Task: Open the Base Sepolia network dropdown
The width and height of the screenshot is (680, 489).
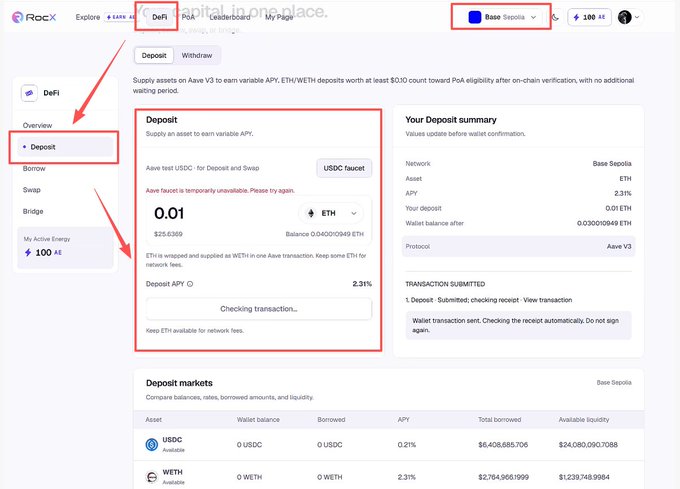Action: click(503, 17)
